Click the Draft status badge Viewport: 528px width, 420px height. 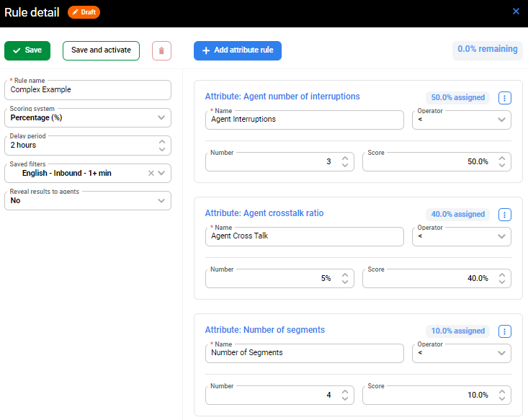coord(84,12)
